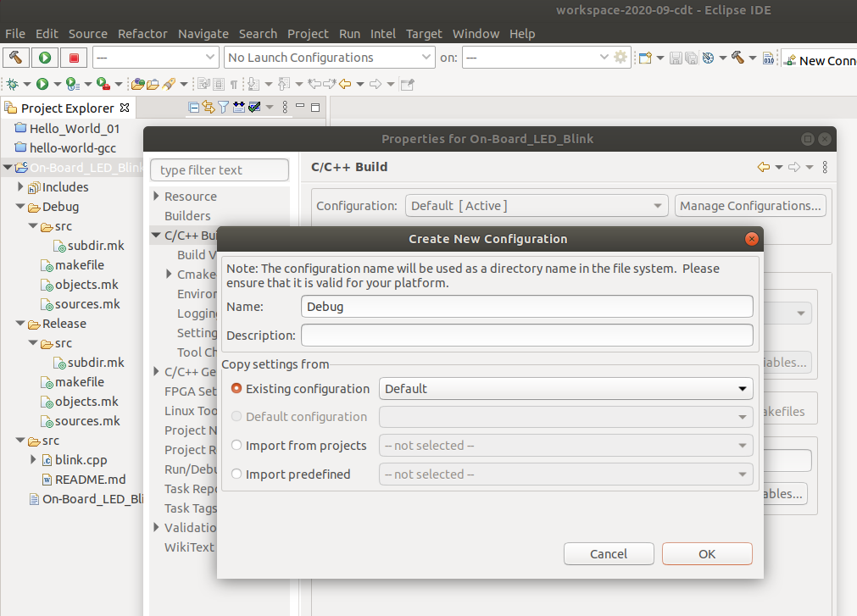
Task: Open the No Launch Configurations dropdown
Action: tap(330, 58)
